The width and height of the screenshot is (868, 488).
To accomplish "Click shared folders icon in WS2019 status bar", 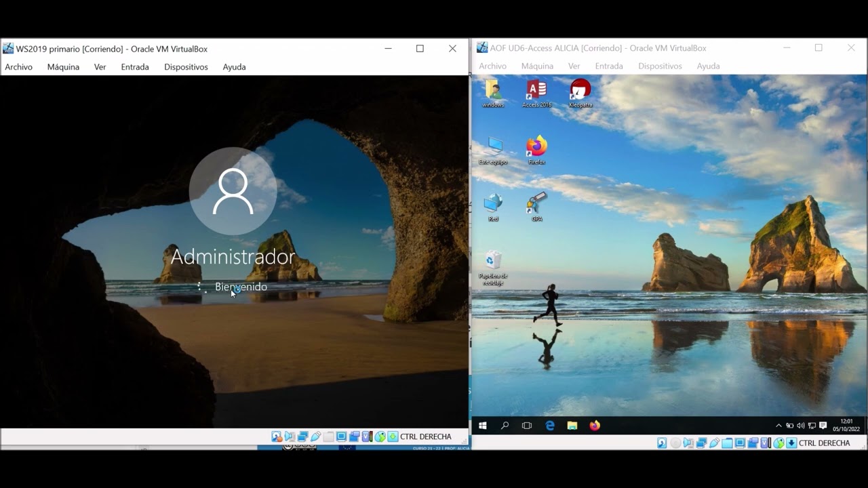I will point(328,436).
